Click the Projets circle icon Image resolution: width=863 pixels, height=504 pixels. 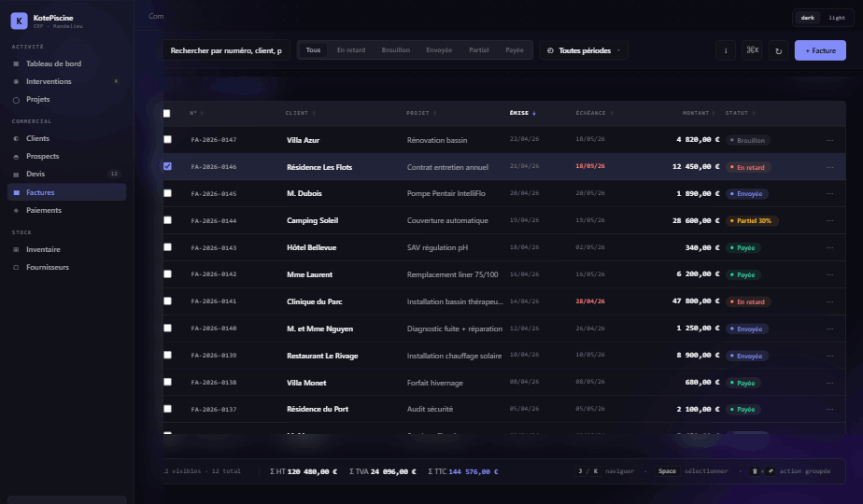click(x=16, y=100)
